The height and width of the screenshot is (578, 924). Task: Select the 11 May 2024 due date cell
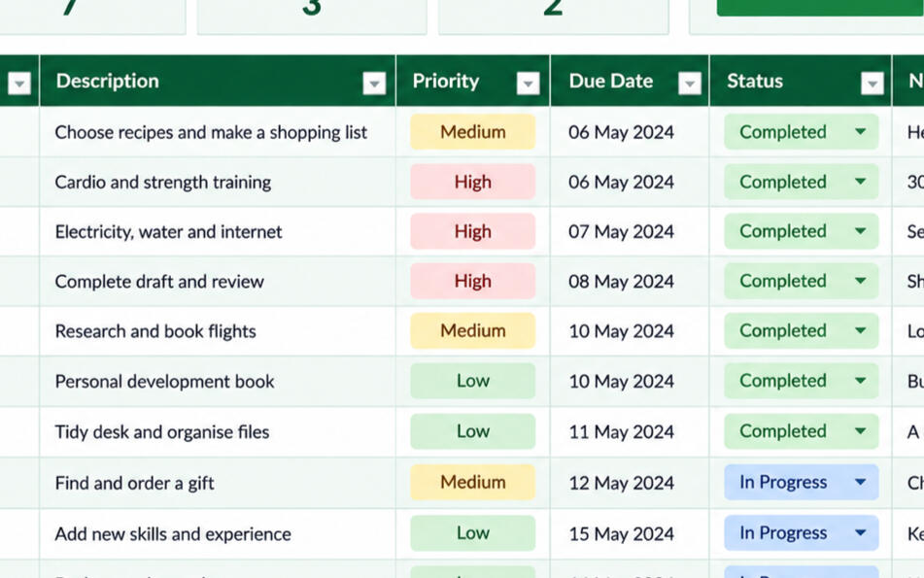(x=630, y=432)
